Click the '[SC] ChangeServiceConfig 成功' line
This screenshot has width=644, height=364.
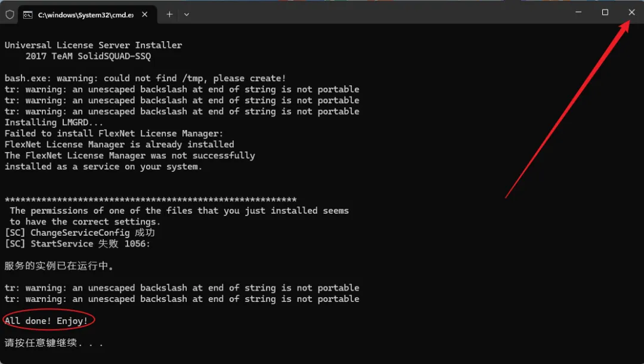(80, 233)
